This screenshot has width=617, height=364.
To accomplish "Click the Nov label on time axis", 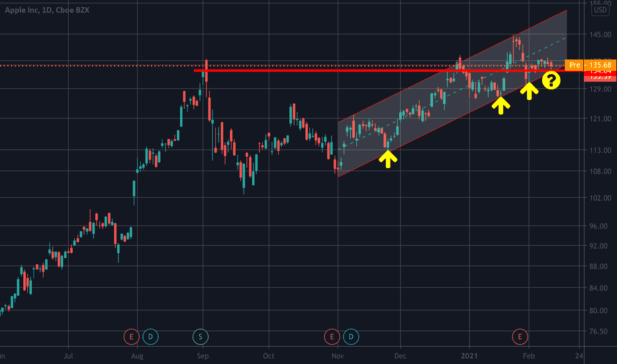I will click(338, 356).
